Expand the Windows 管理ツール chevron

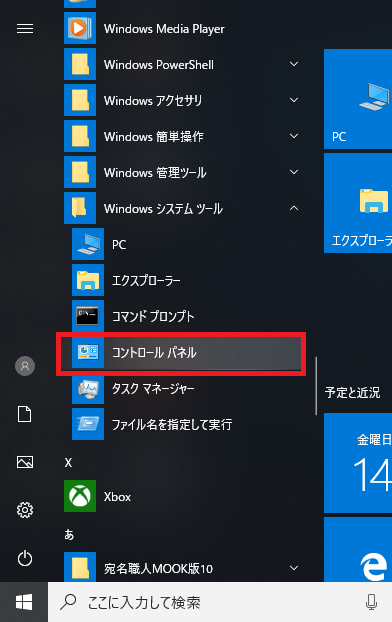(294, 172)
